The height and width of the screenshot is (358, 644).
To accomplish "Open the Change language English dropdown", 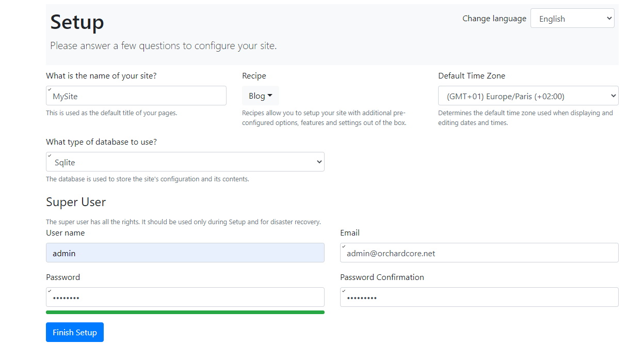I will tap(572, 19).
